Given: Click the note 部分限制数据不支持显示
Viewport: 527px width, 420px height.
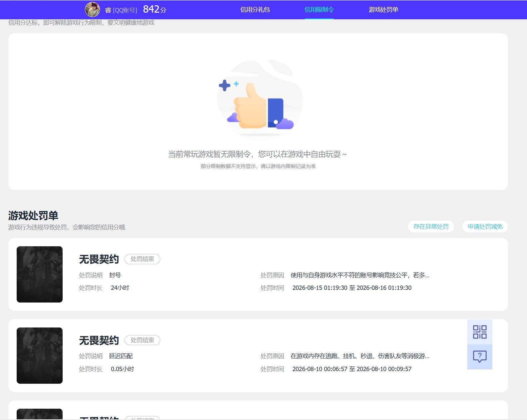Looking at the screenshot, I should pyautogui.click(x=258, y=166).
